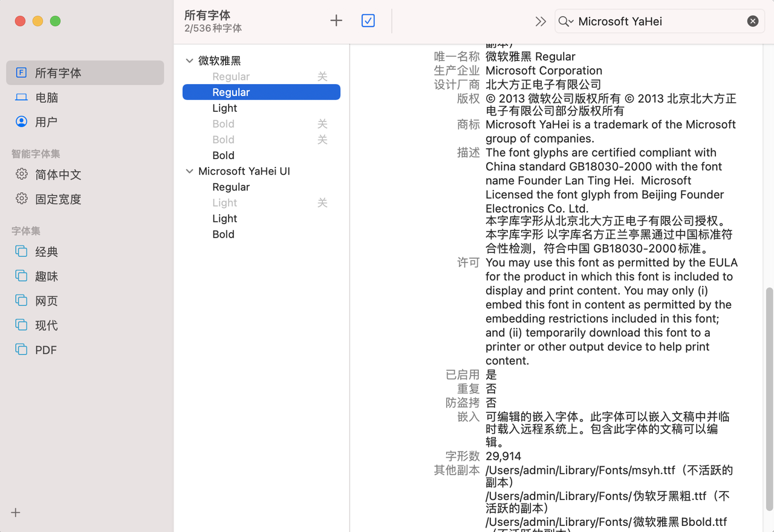Viewport: 774px width, 532px height.
Task: Select the 用户 user icon in sidebar
Action: 21,122
